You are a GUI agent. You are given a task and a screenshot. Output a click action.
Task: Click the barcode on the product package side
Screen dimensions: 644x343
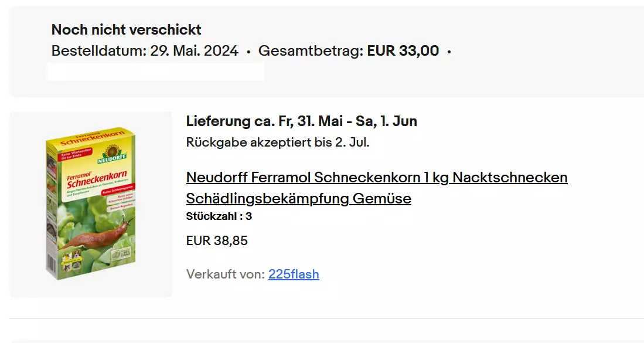52,263
